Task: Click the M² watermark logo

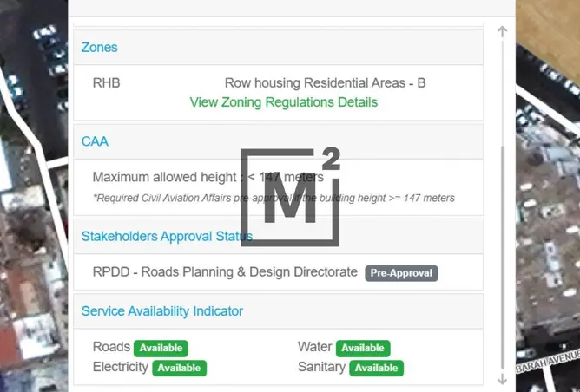Action: [x=290, y=197]
